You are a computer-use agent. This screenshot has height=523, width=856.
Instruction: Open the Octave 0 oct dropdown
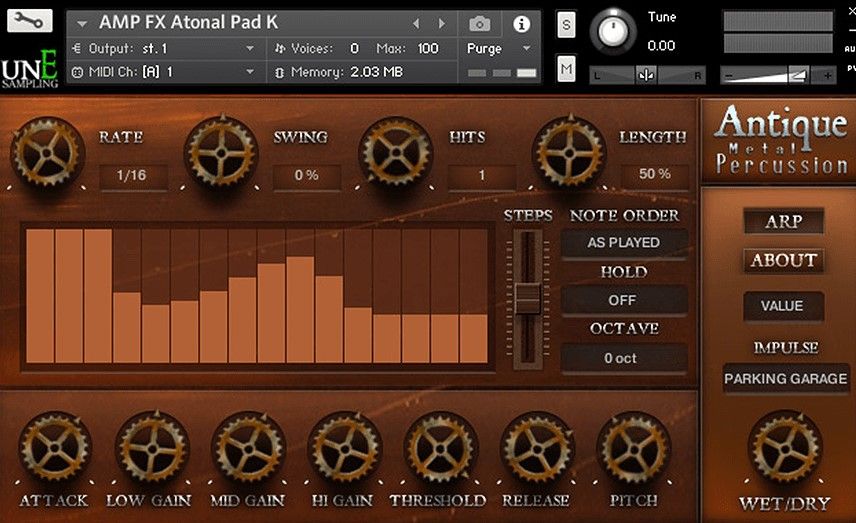tap(623, 358)
